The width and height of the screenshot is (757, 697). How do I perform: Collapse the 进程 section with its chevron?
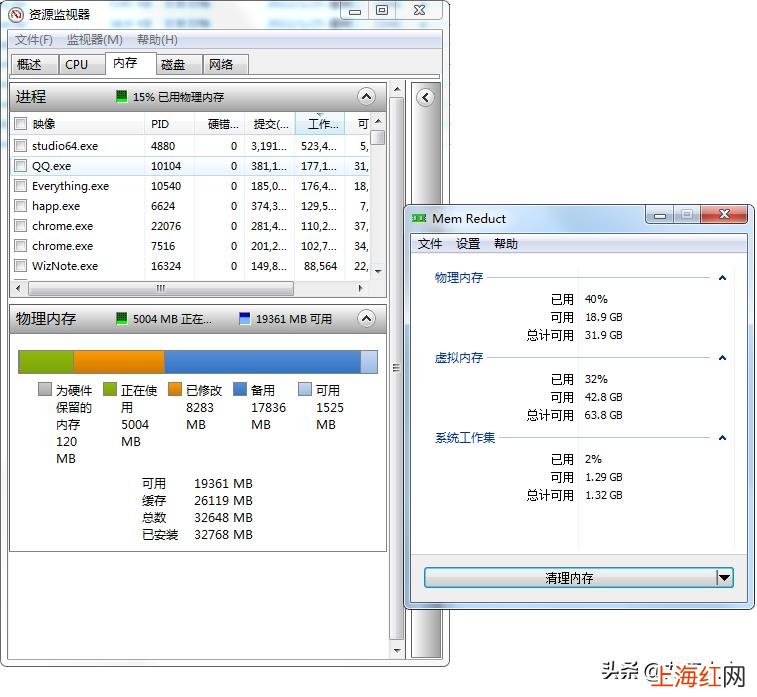pyautogui.click(x=366, y=97)
